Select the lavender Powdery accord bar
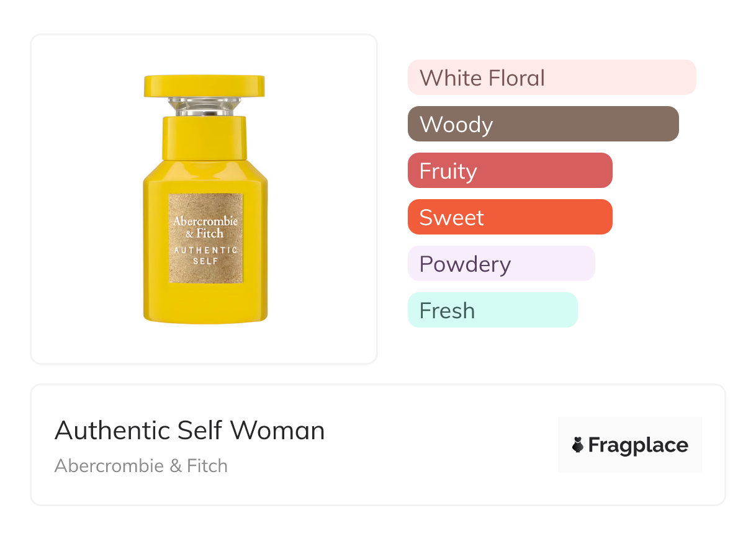Viewport: 756px width, 536px height. coord(501,264)
